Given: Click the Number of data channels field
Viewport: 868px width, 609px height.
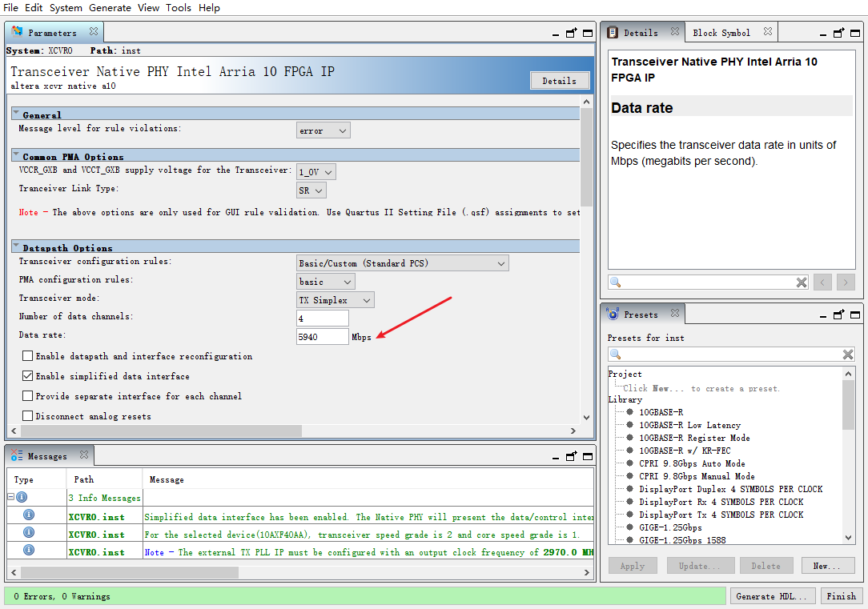Looking at the screenshot, I should (322, 318).
